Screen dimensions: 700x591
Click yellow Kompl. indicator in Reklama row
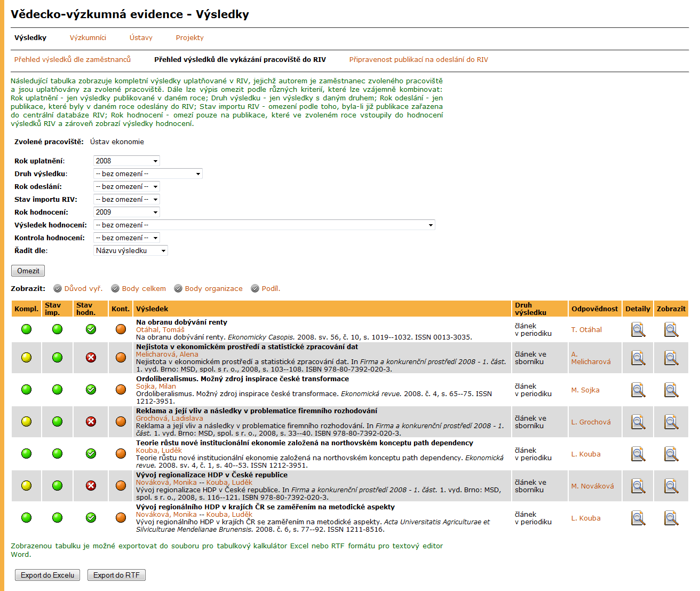26,421
